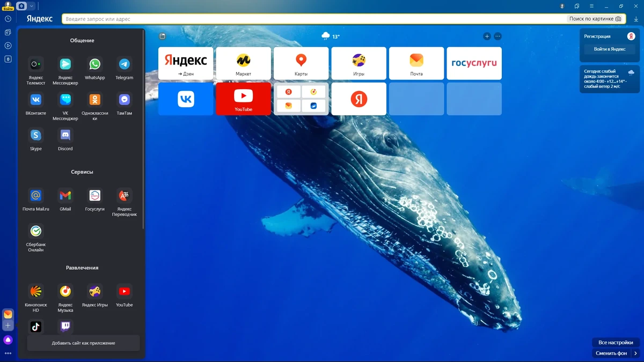Expand the tab counter dropdown chevron
The height and width of the screenshot is (362, 644).
pos(32,6)
